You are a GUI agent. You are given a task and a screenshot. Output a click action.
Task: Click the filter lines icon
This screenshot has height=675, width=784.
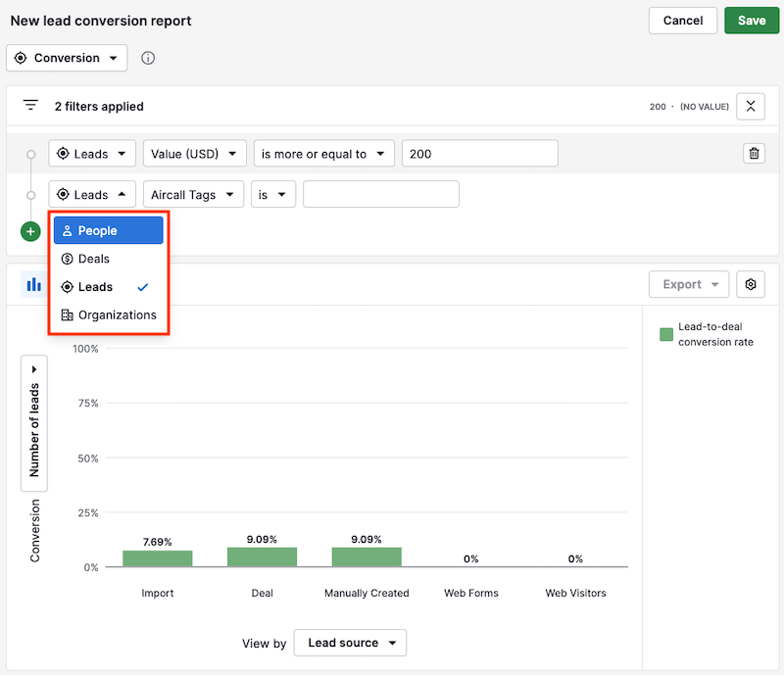pyautogui.click(x=30, y=106)
